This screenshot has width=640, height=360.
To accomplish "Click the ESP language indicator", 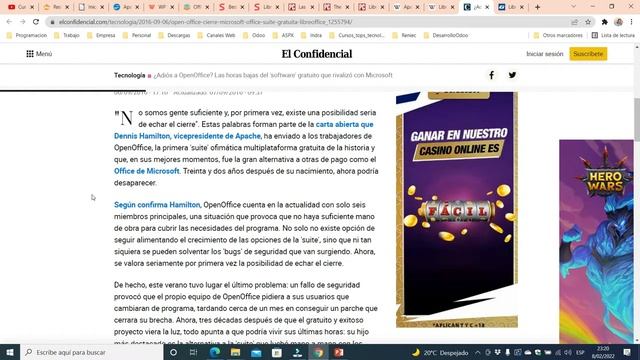I will pos(580,352).
